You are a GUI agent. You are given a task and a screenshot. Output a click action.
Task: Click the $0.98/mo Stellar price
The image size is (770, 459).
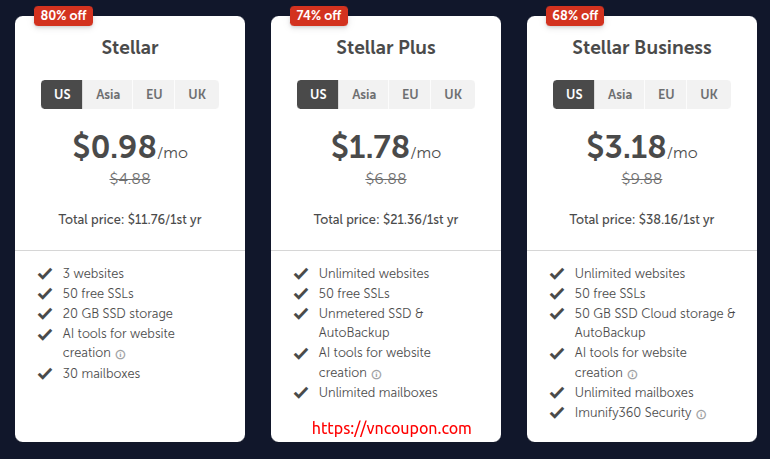pyautogui.click(x=130, y=148)
